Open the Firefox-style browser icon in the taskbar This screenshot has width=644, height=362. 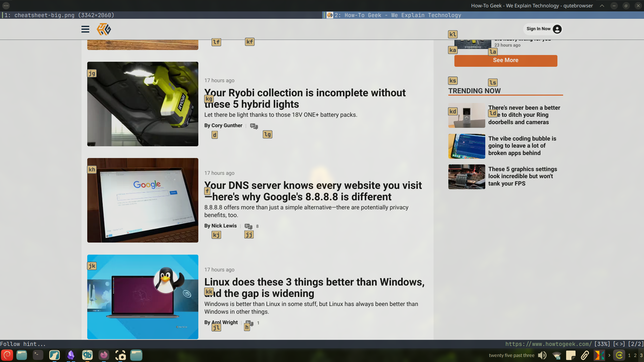[x=104, y=355]
